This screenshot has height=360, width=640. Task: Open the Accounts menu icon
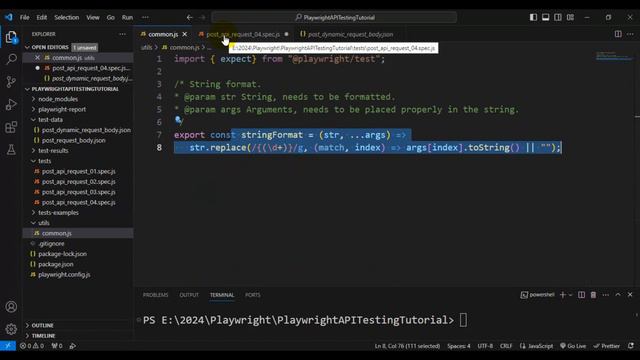(11, 307)
